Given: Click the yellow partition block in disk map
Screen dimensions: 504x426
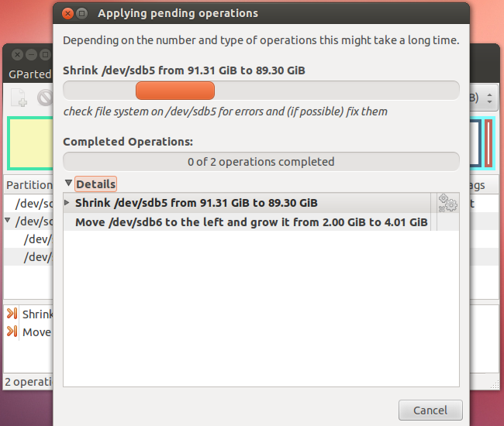Looking at the screenshot, I should (30, 143).
